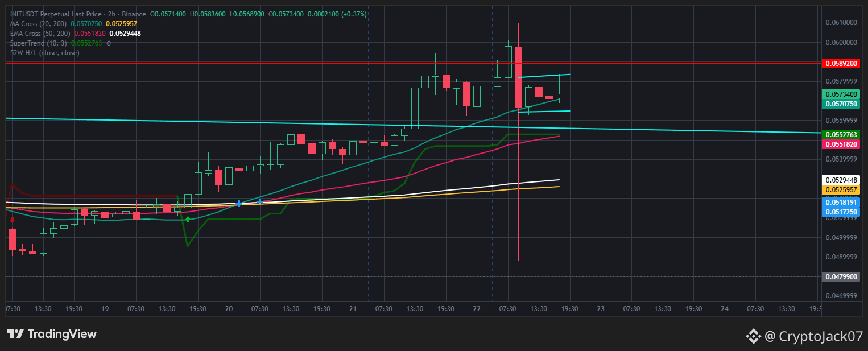Click the yellow MA value 0.0525957 in legend
The height and width of the screenshot is (351, 868).
click(x=122, y=23)
